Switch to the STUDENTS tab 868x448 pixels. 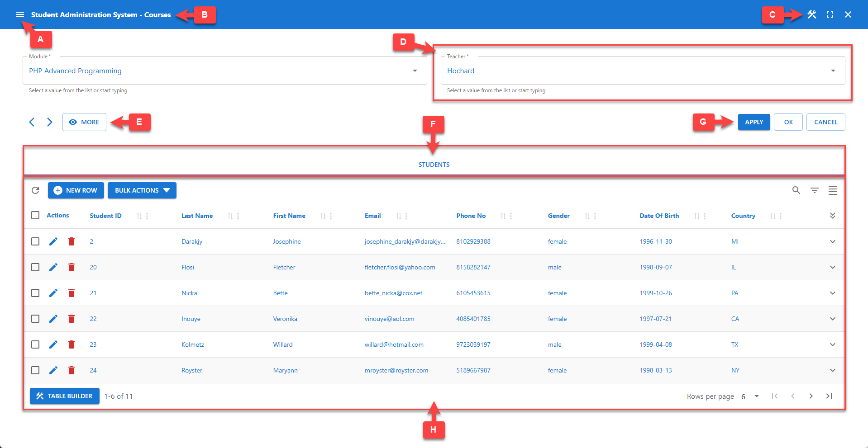click(x=434, y=165)
